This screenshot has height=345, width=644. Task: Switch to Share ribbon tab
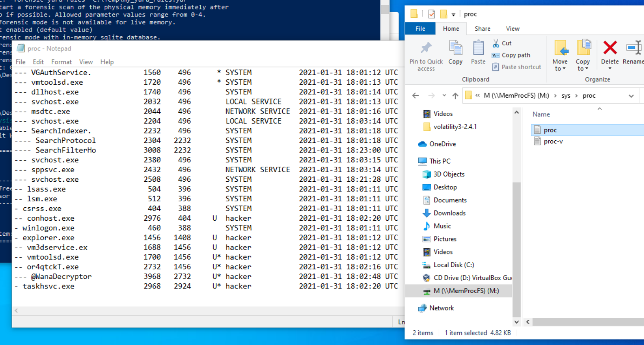tap(482, 28)
